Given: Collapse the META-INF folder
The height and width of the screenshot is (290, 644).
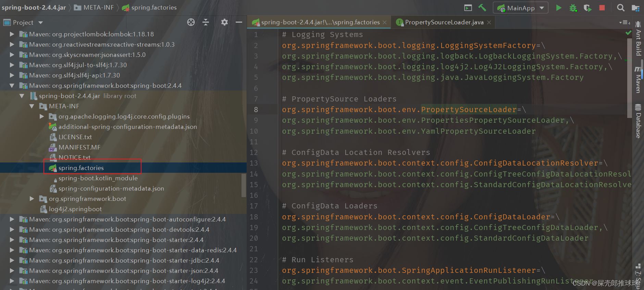Looking at the screenshot, I should point(32,106).
